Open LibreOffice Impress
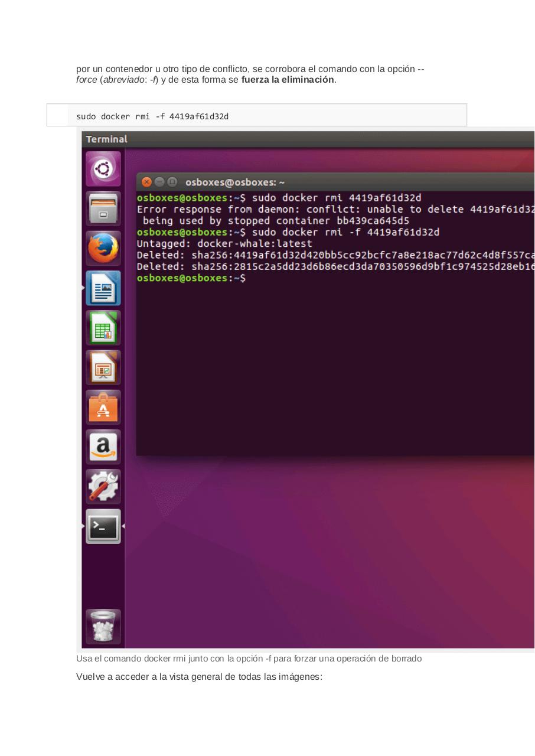The image size is (535, 756). point(103,367)
